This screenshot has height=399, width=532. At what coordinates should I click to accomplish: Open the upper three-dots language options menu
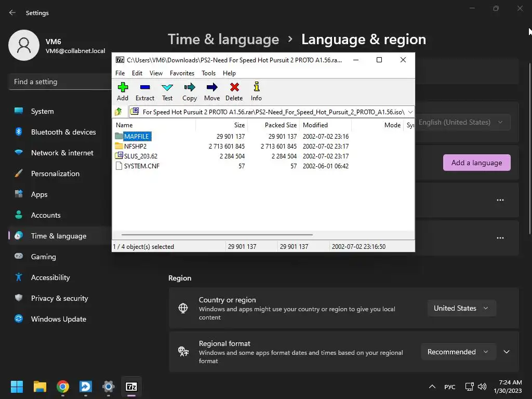(500, 200)
